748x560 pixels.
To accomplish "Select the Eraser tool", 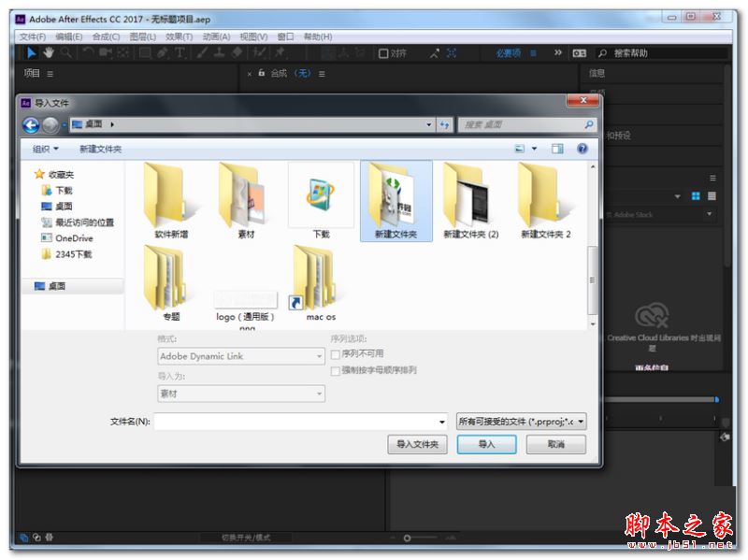I will [x=237, y=53].
